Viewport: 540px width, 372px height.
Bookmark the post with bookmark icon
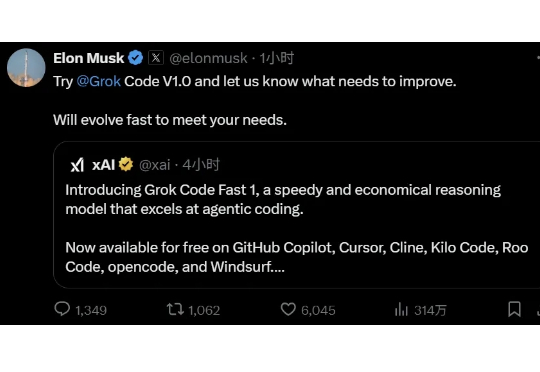(514, 309)
